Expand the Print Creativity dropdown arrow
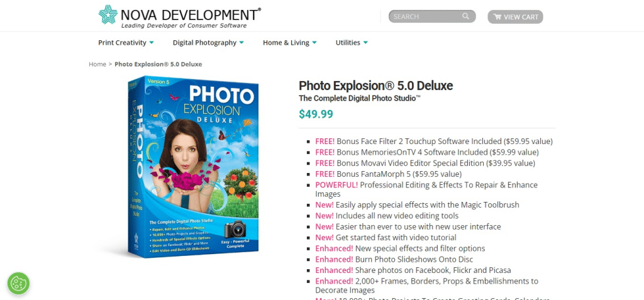Image resolution: width=644 pixels, height=300 pixels. (x=152, y=43)
